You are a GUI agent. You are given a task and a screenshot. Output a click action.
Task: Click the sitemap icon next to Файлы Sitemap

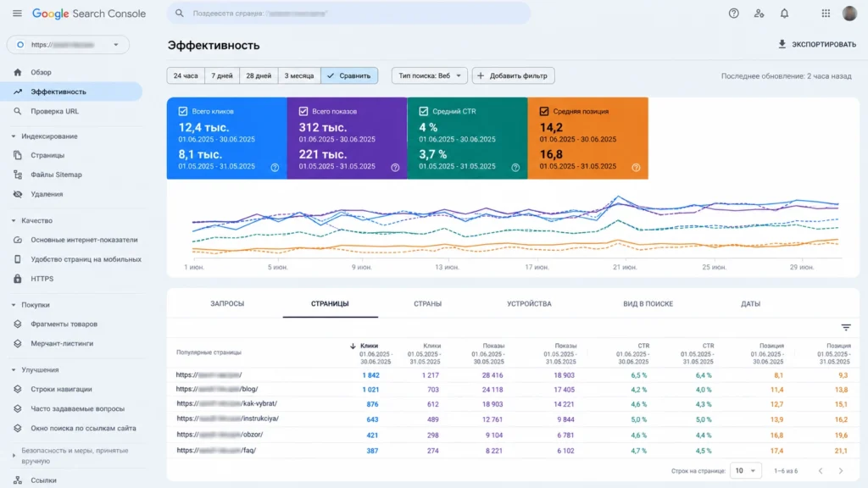pos(18,175)
